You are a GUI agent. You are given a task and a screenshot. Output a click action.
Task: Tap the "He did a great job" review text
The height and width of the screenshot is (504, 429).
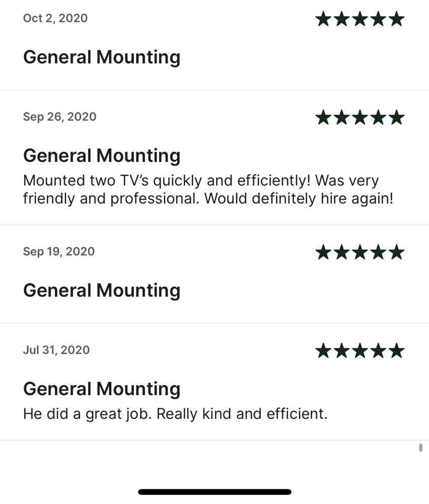click(x=175, y=415)
